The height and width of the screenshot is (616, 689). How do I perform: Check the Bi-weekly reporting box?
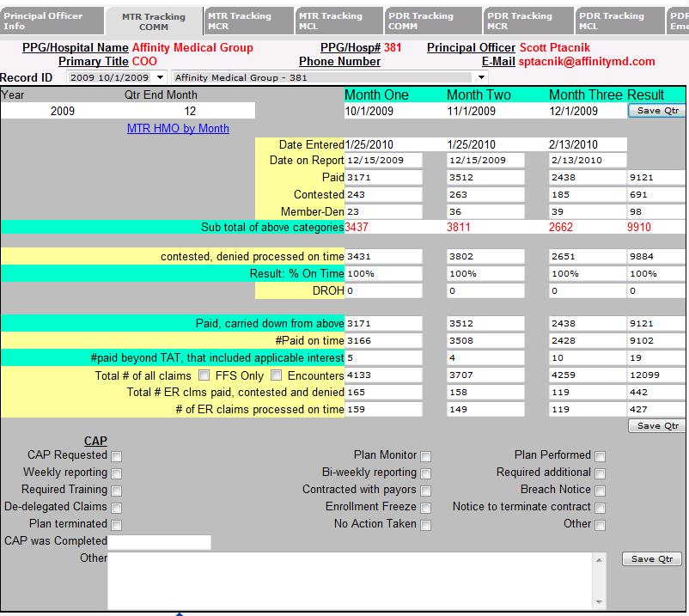(425, 473)
